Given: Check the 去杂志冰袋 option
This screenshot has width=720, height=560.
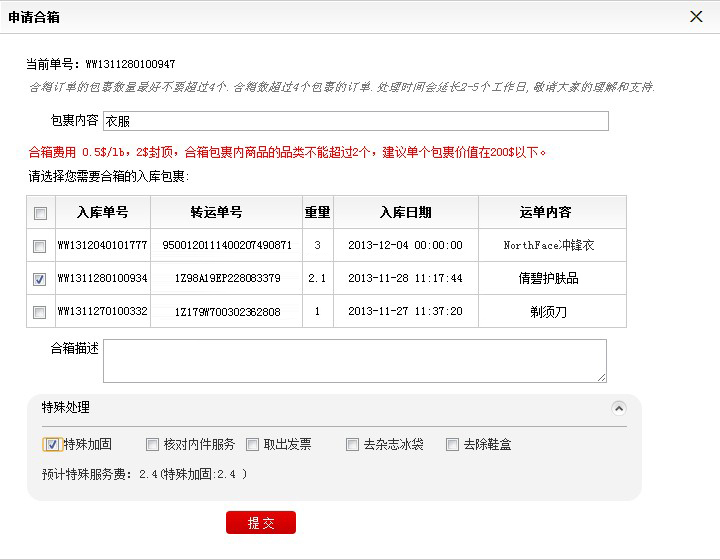Looking at the screenshot, I should [352, 445].
